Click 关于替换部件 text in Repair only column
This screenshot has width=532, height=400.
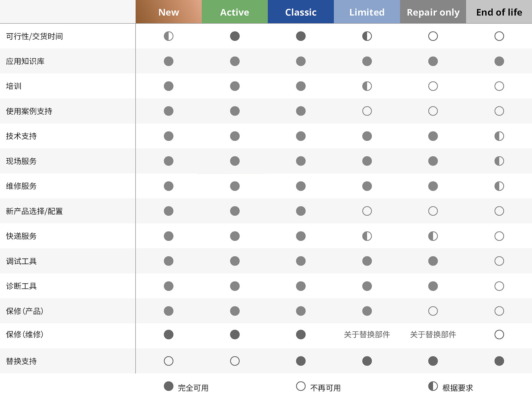pyautogui.click(x=433, y=334)
